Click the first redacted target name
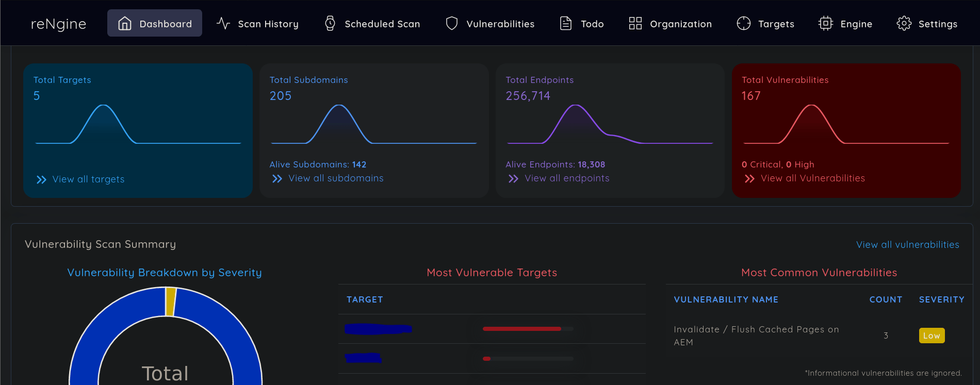This screenshot has height=385, width=980. [378, 329]
